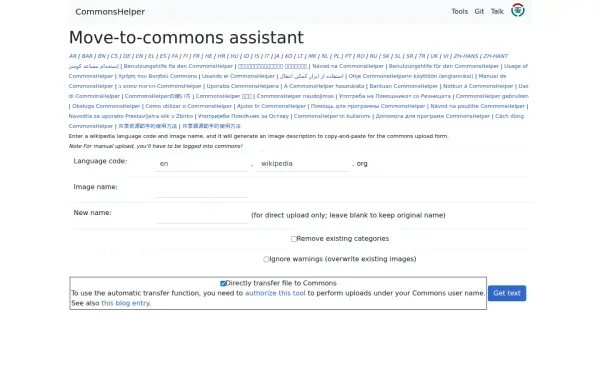Switch language to AR

coord(73,56)
